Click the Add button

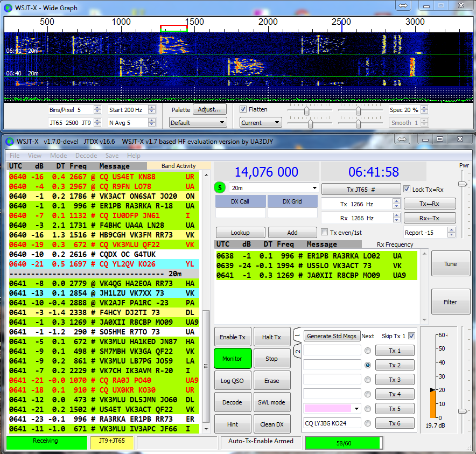point(292,233)
